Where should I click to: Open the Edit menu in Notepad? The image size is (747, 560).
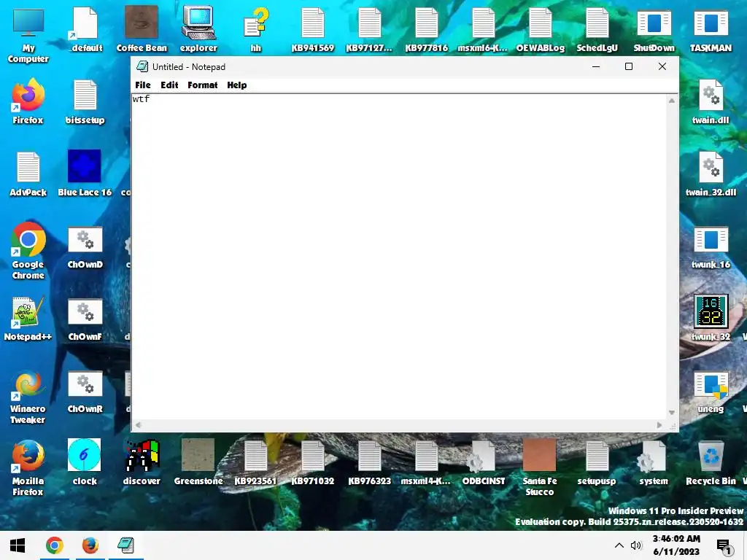click(169, 85)
